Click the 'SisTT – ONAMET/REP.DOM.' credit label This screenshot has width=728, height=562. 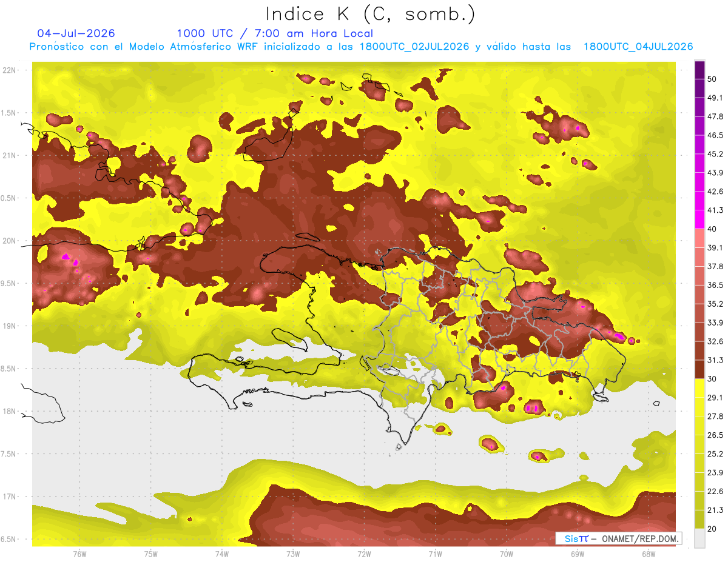[x=619, y=538]
